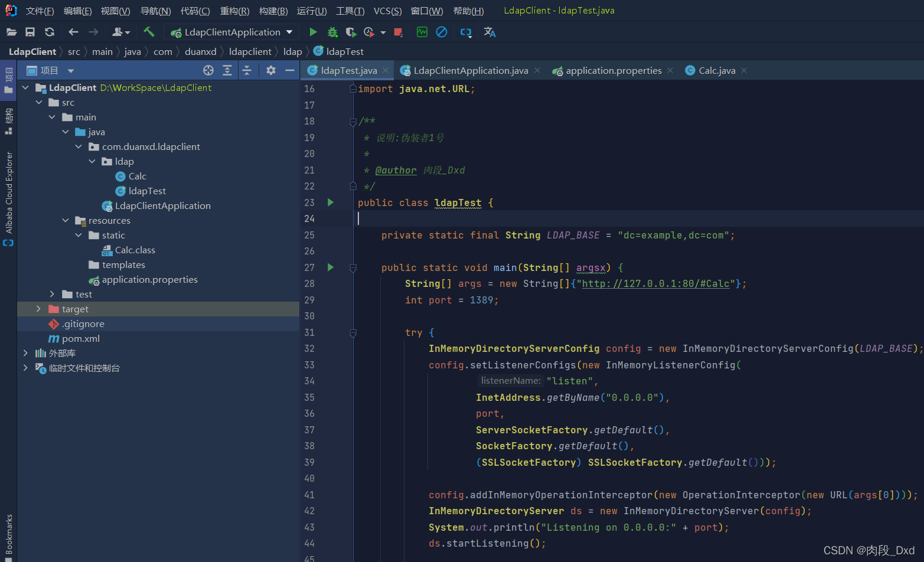924x562 pixels.
Task: Save all files with the floppy disk icon
Action: (30, 32)
